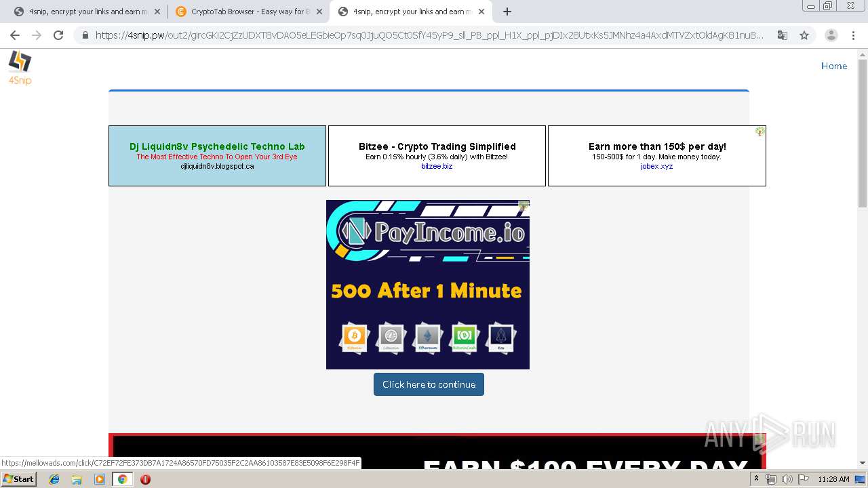Bookmark this page with the star
The image size is (868, 488).
pyautogui.click(x=804, y=35)
